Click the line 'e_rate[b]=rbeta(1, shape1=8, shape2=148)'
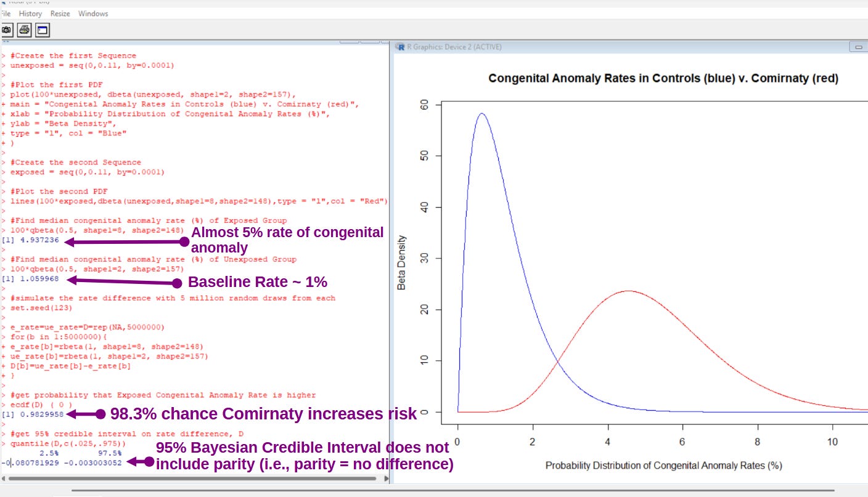Screen dimensions: 868x497 tap(107, 347)
